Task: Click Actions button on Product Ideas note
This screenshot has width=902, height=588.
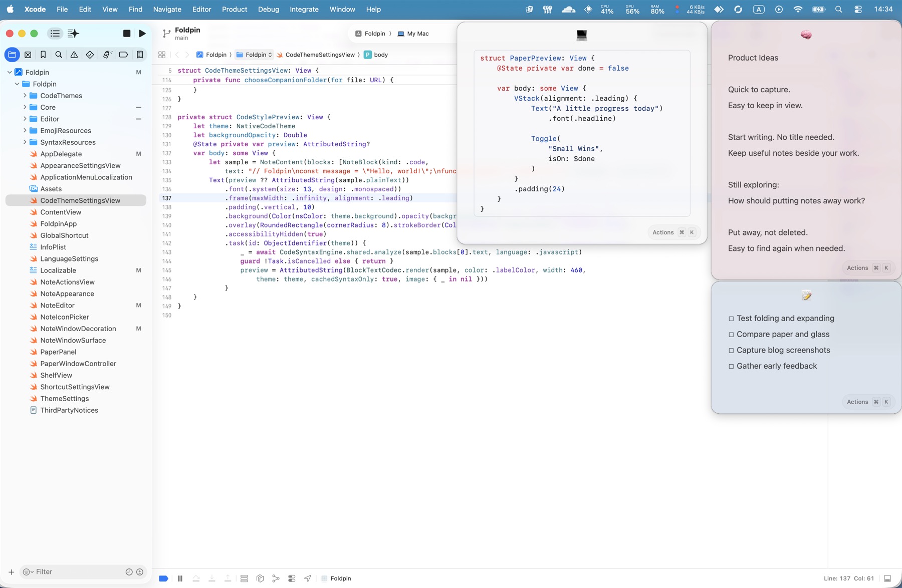Action: (x=867, y=268)
